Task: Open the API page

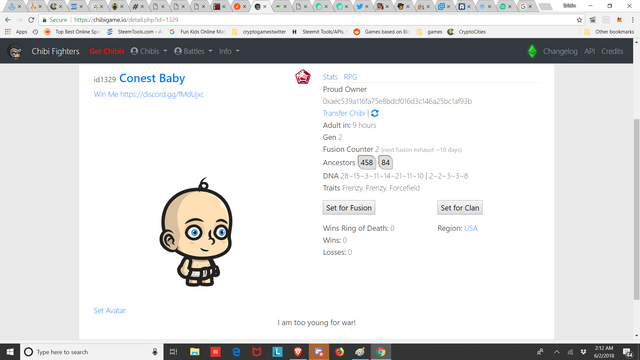Action: 589,51
